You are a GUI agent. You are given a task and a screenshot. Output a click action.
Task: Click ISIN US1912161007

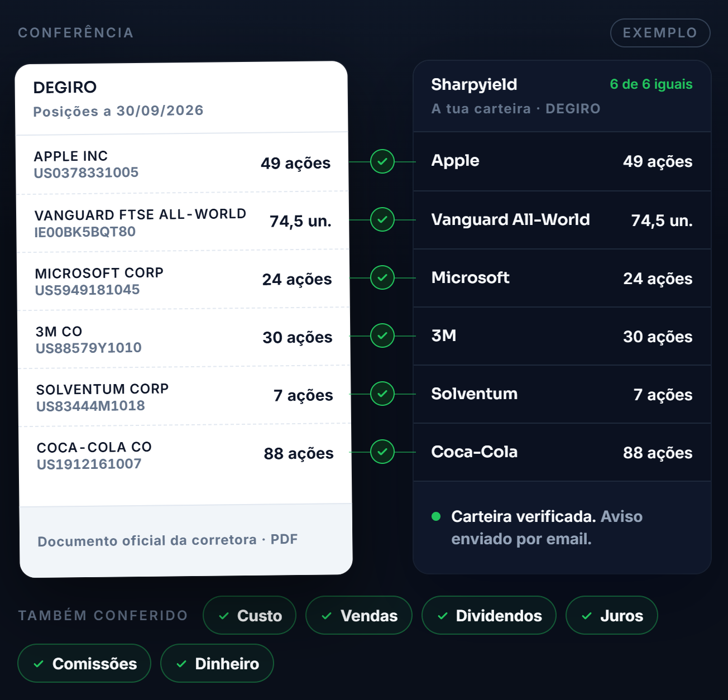coord(89,464)
